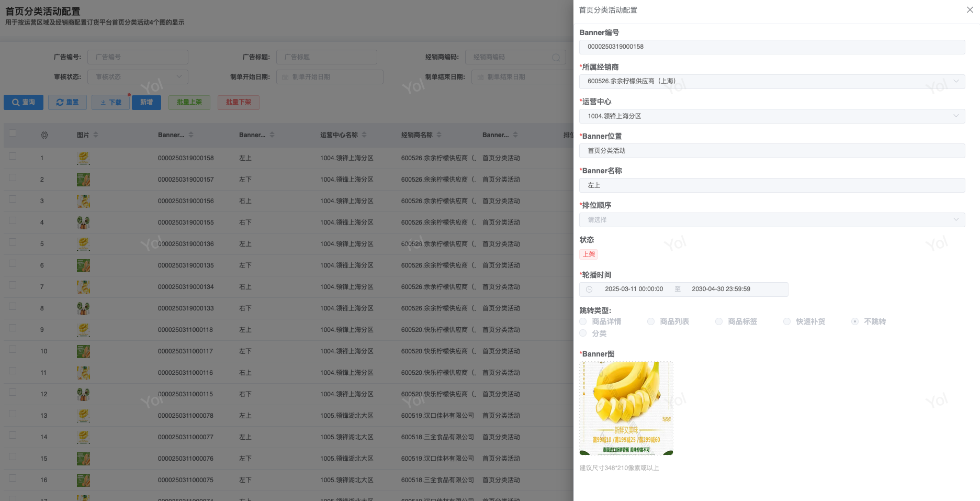Click banana thumbnail in row 1
Image resolution: width=980 pixels, height=501 pixels.
pyautogui.click(x=83, y=158)
